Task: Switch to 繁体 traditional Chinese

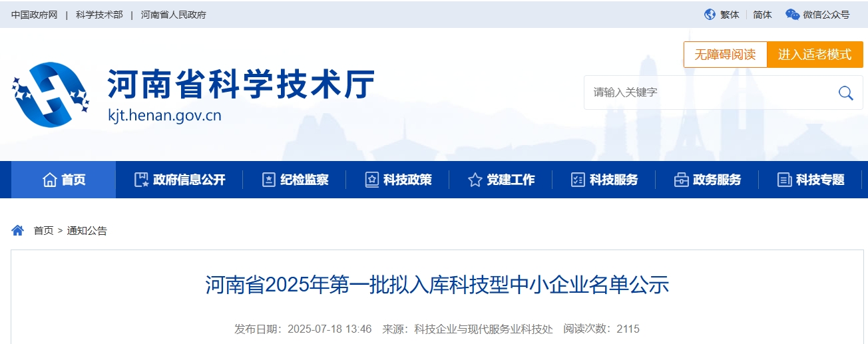Action: 730,15
